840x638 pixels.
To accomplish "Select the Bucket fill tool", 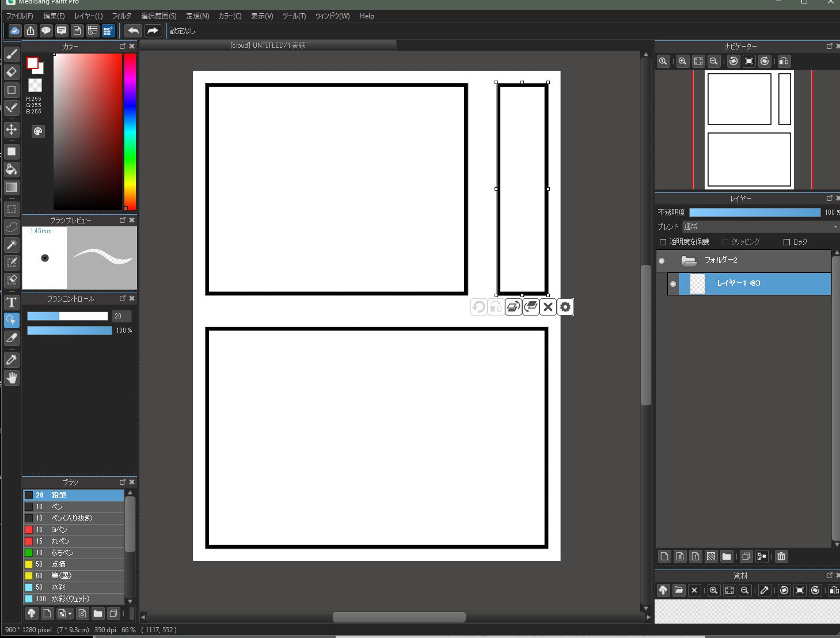I will click(12, 169).
